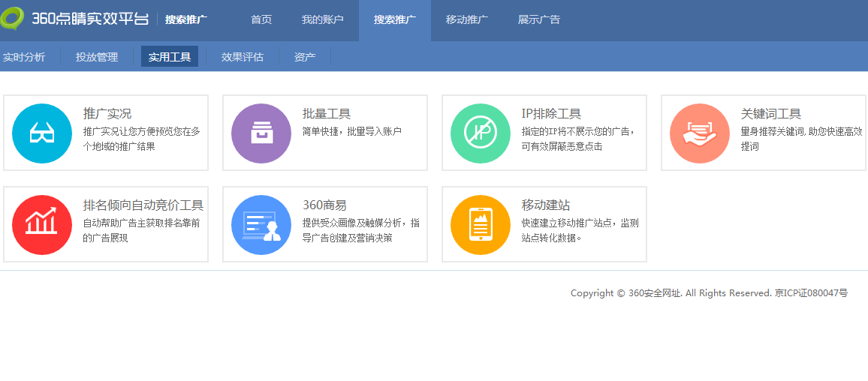
Task: Click the 360商易 title link
Action: point(324,205)
